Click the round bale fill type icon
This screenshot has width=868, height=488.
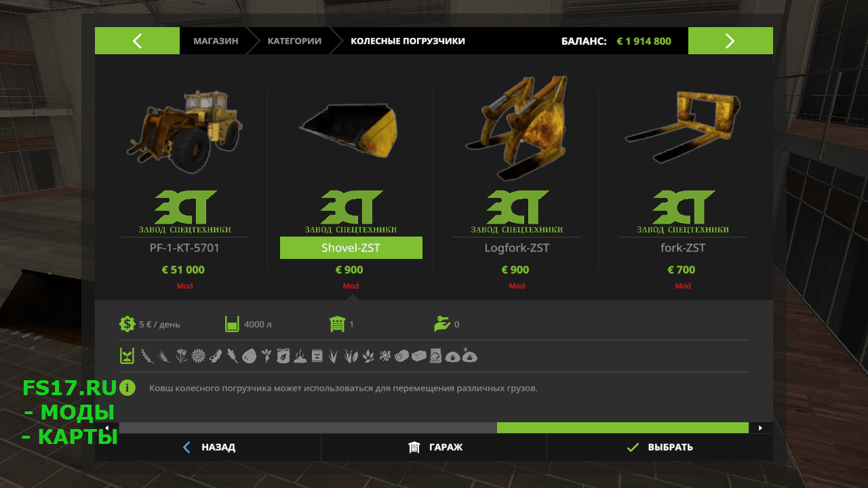point(401,356)
